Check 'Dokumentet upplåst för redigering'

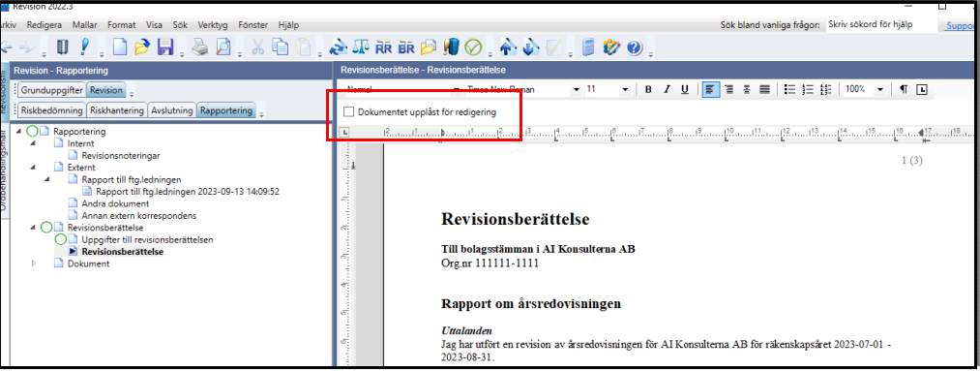pyautogui.click(x=349, y=112)
